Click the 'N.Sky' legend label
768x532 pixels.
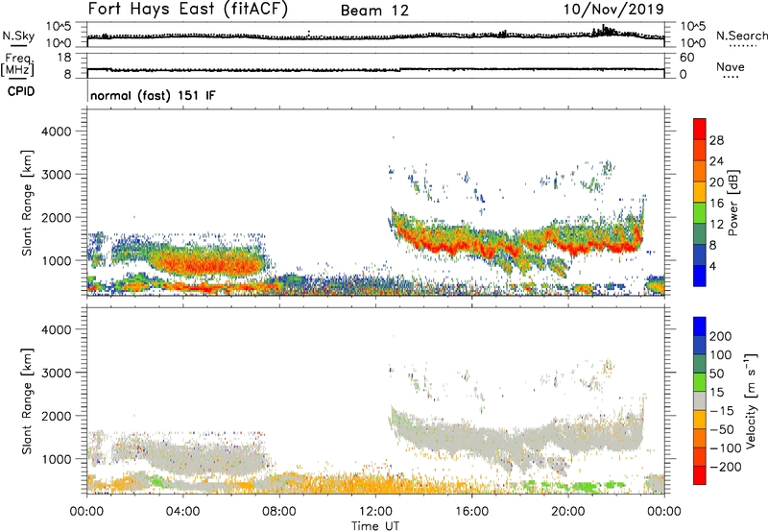(18, 36)
